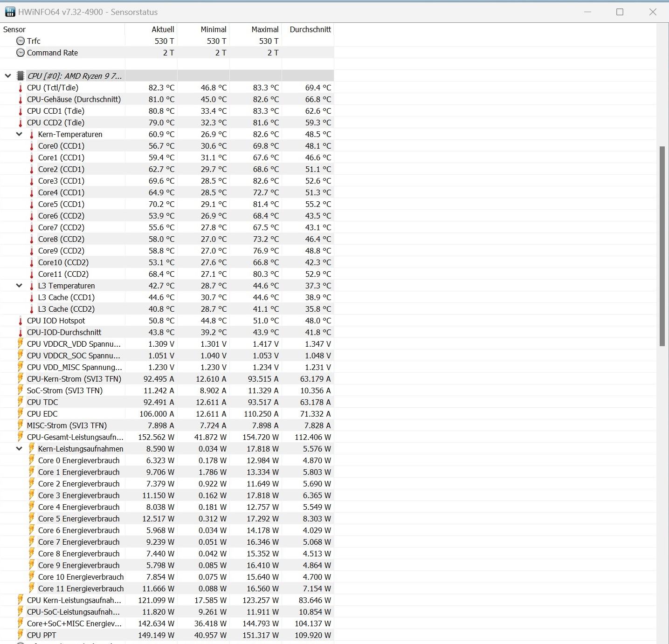Click thermometer icon beside CPU IOD Hotspot

coord(21,321)
